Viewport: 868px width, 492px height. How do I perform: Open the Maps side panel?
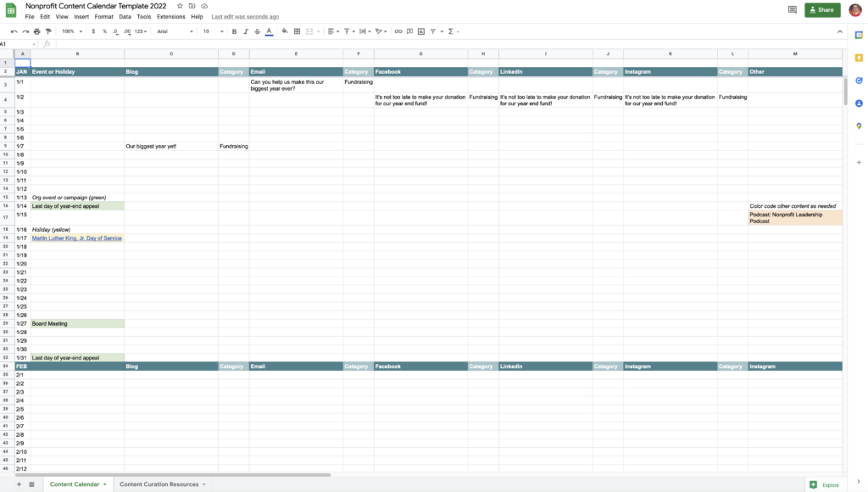point(859,126)
